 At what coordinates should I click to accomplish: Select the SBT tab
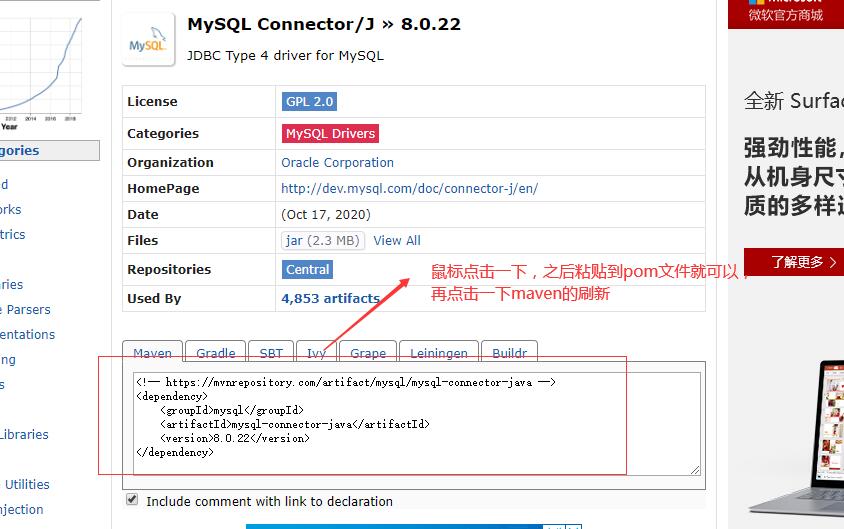pyautogui.click(x=271, y=353)
